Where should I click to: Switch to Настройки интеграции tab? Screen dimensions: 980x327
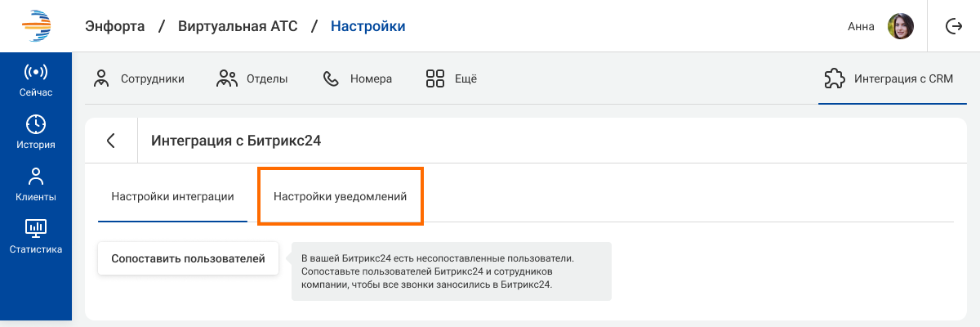(172, 197)
